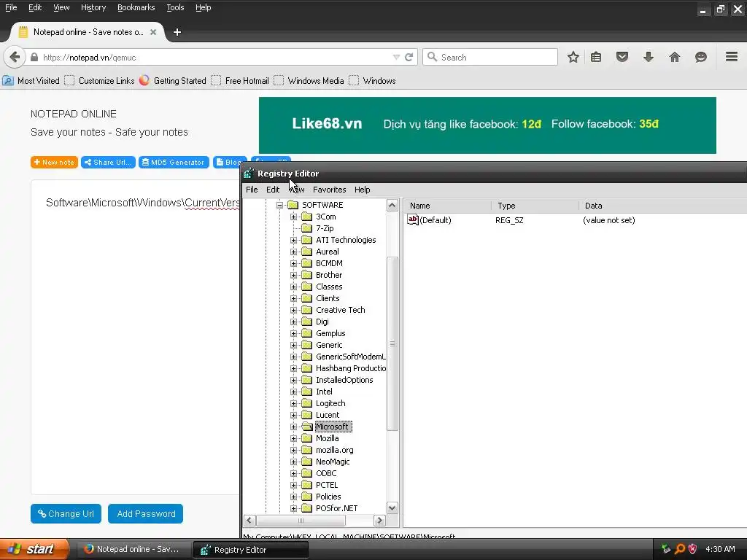Click the Type column header
This screenshot has width=747, height=560.
(x=535, y=206)
